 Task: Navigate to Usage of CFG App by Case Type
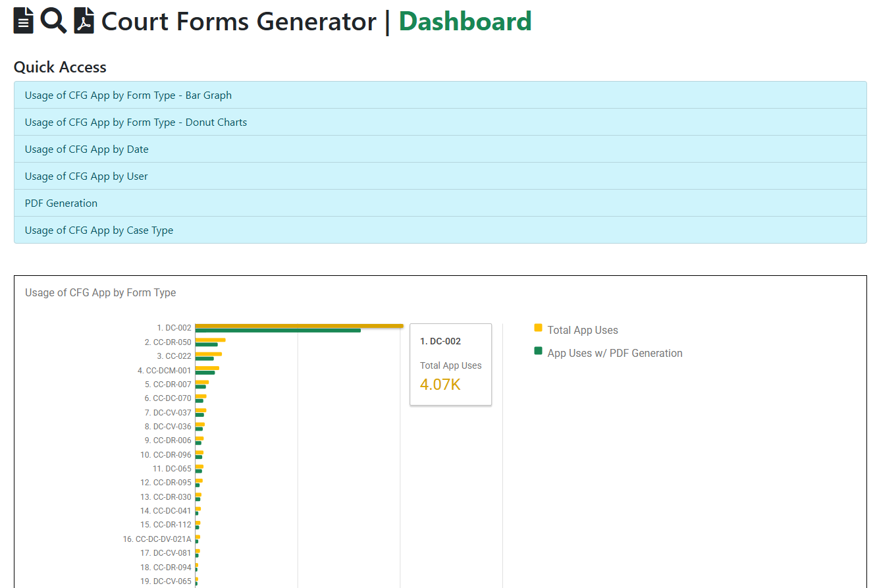pyautogui.click(x=99, y=230)
